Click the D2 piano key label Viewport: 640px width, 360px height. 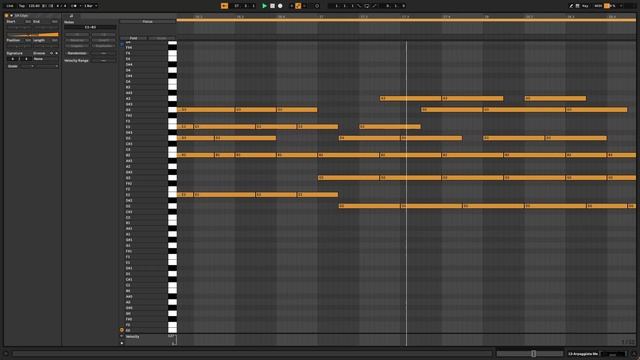coord(128,207)
